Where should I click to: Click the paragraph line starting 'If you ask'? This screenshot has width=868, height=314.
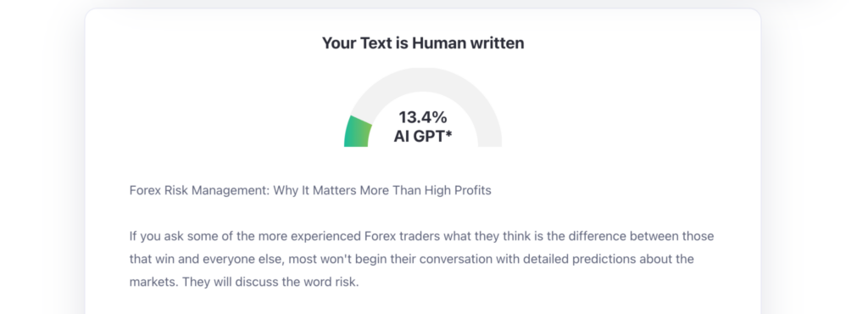[x=422, y=237]
